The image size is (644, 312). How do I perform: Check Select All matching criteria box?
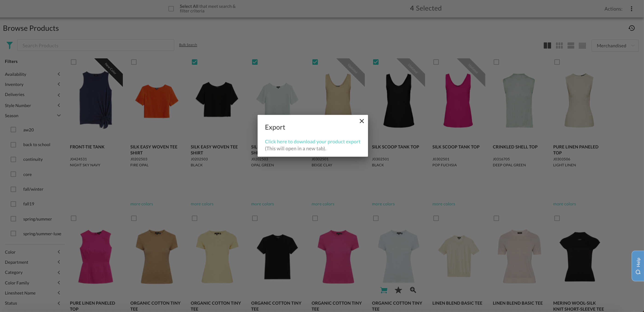click(x=171, y=9)
